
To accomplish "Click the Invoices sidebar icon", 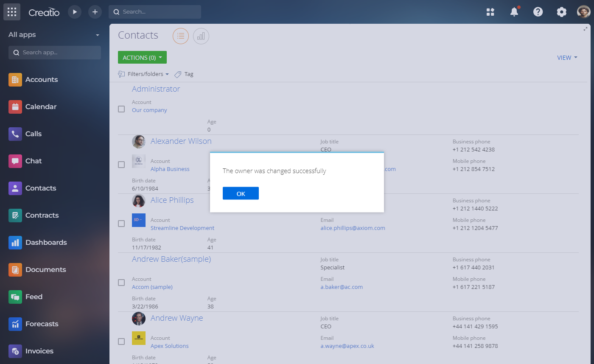I will pyautogui.click(x=15, y=351).
